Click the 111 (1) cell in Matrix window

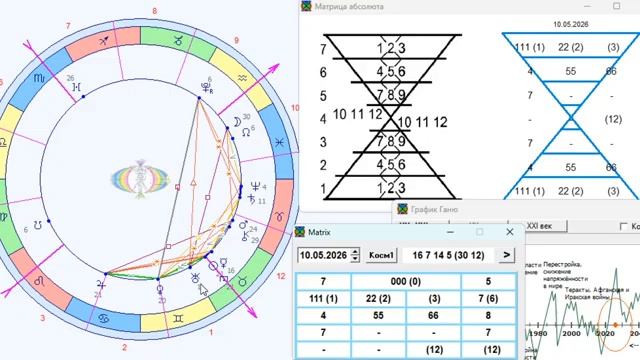tap(323, 298)
